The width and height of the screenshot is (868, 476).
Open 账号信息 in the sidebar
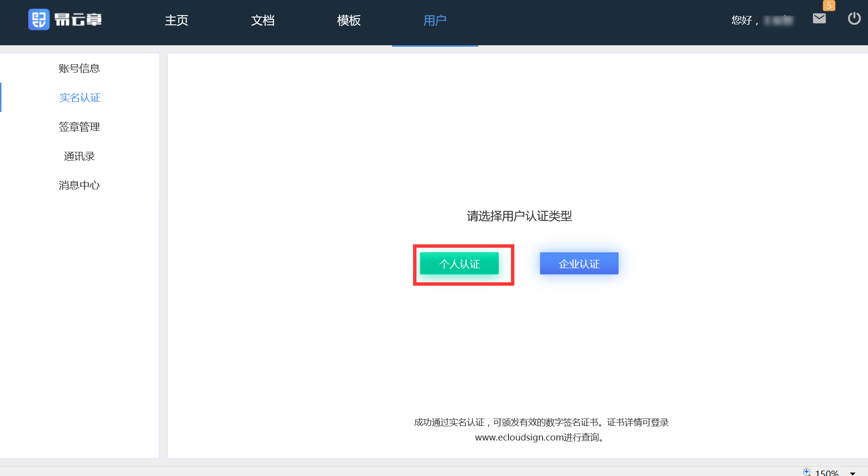coord(79,69)
